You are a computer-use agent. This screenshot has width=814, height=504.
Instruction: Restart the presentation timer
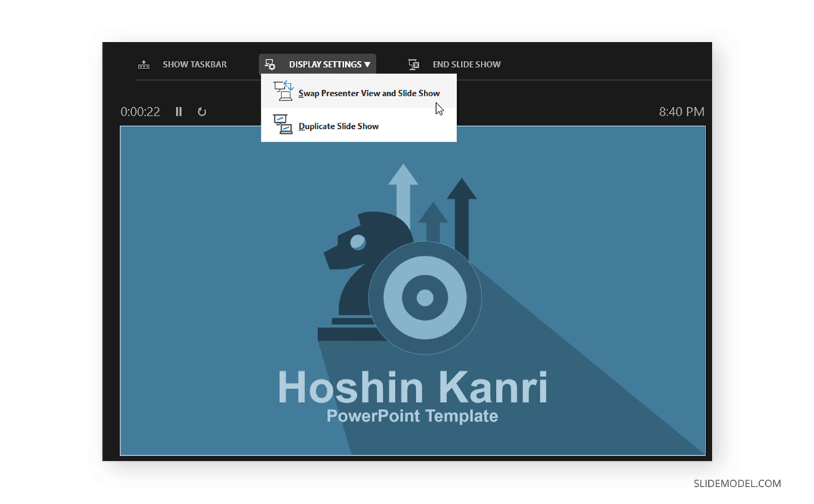click(202, 112)
